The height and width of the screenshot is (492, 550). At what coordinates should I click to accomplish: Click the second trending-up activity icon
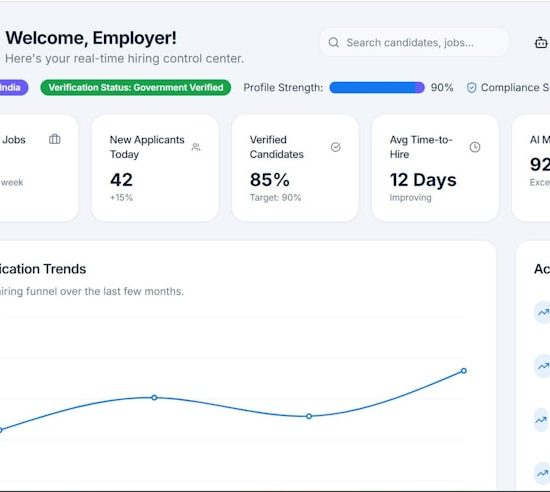pos(543,366)
